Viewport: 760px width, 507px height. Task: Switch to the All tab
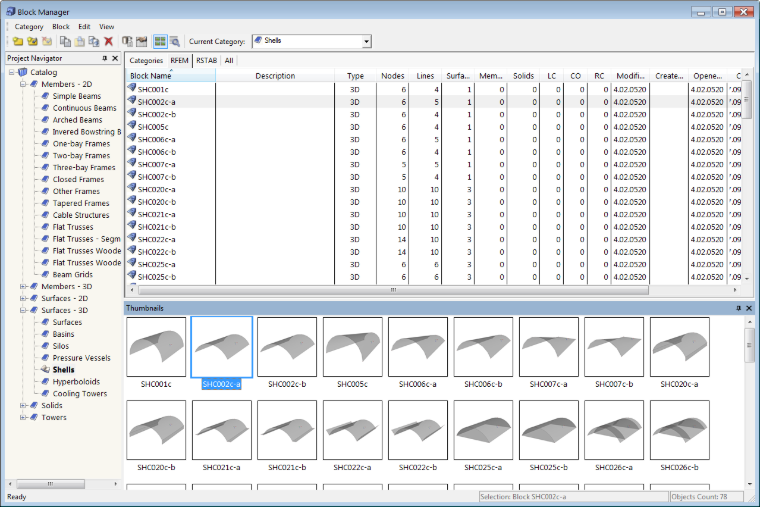(x=229, y=61)
